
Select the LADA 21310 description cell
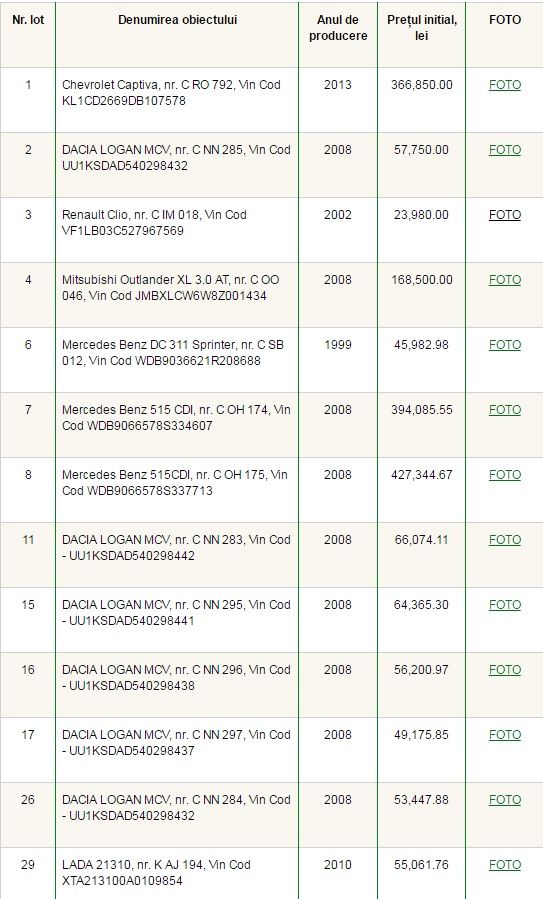177,873
